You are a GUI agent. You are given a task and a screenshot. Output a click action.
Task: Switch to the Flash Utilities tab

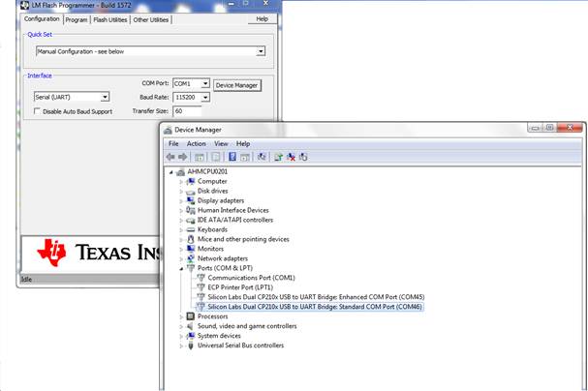(109, 19)
